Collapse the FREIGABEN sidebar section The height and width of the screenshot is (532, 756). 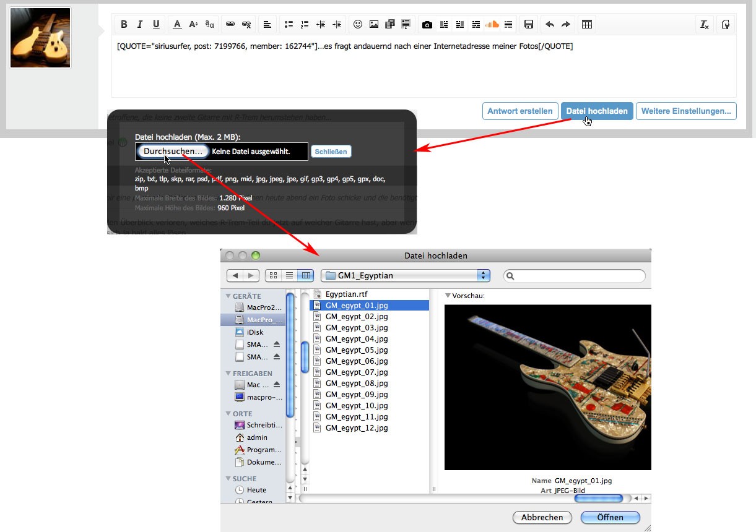228,374
